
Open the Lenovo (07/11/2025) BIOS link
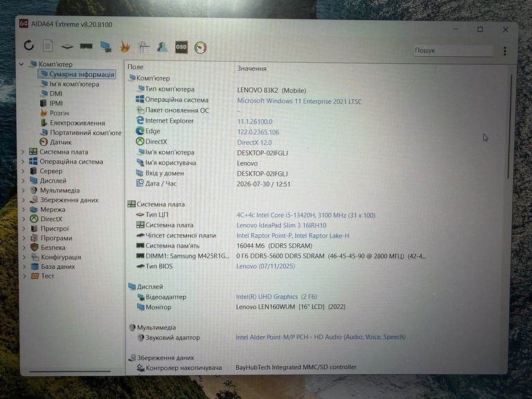pos(265,266)
